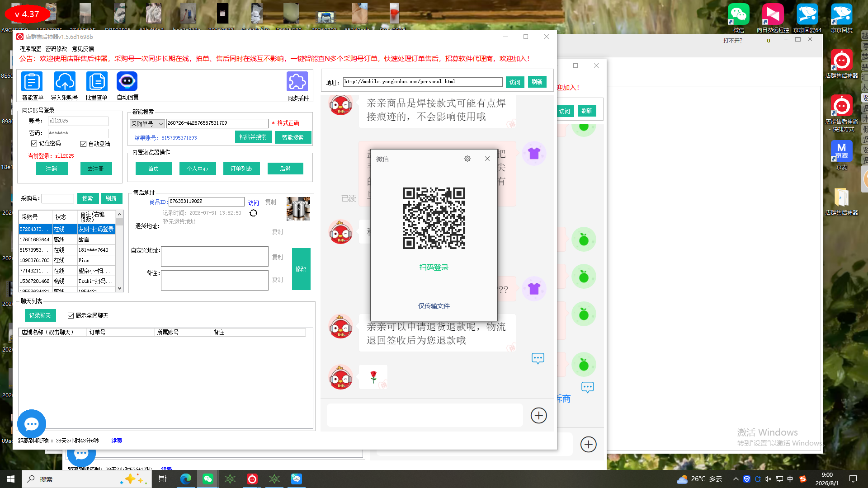This screenshot has width=868, height=488.
Task: Open the 智能查单 tool icon
Action: (32, 82)
